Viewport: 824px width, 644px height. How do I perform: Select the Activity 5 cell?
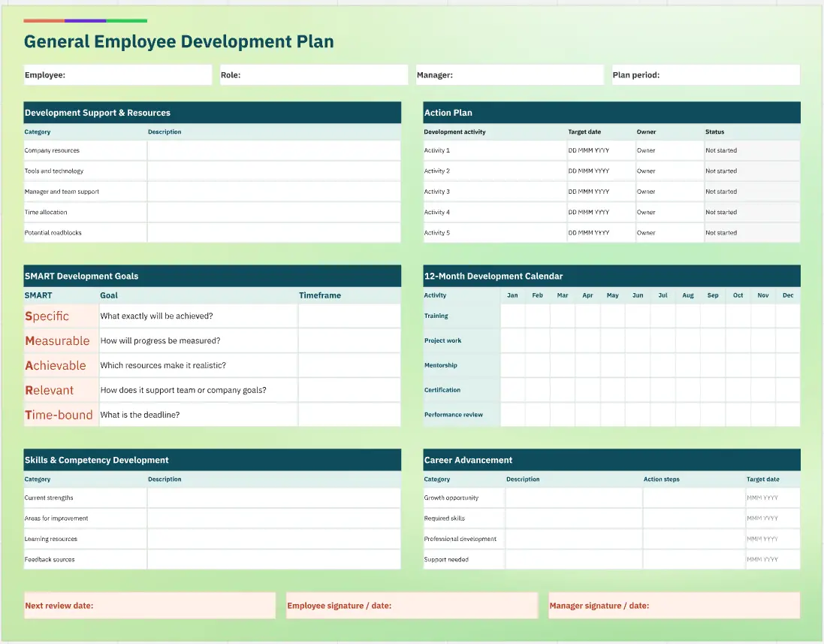coord(494,233)
